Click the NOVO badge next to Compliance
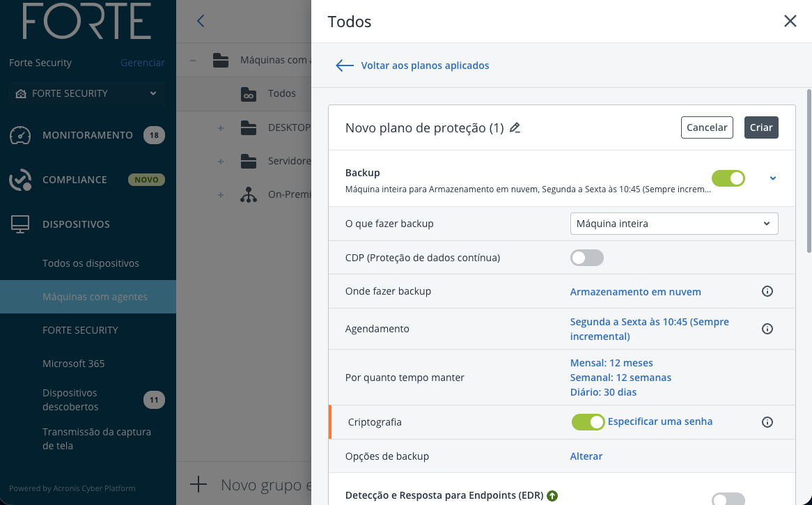This screenshot has width=812, height=505. pyautogui.click(x=146, y=180)
